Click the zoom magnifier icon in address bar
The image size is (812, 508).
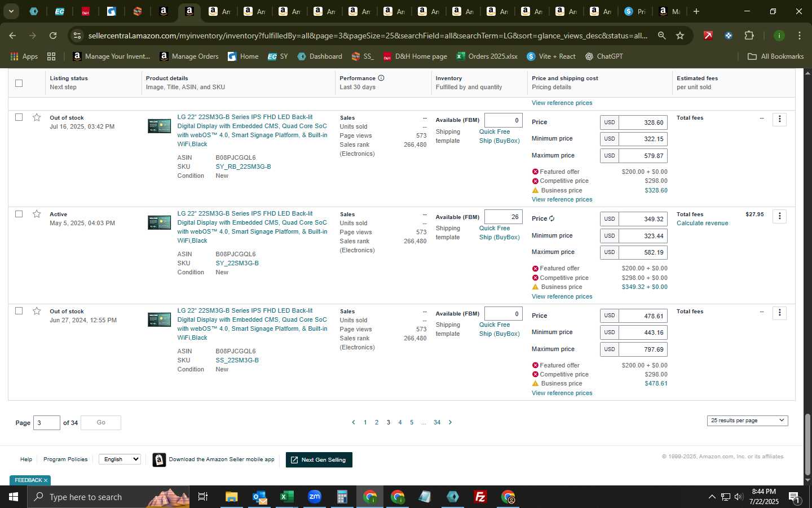[x=661, y=36]
